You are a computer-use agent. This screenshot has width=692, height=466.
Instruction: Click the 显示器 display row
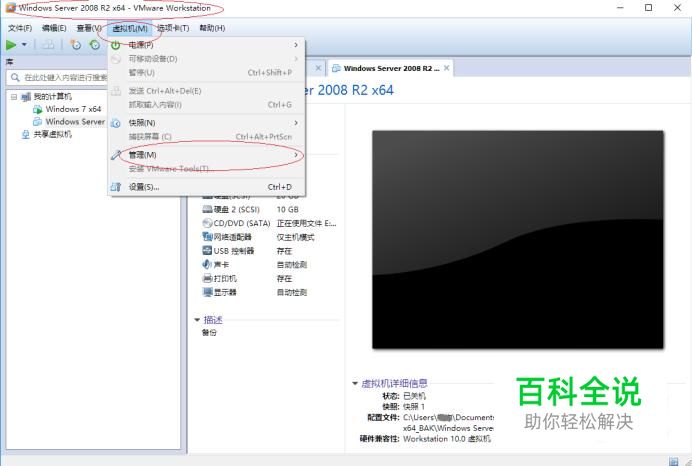(x=269, y=292)
